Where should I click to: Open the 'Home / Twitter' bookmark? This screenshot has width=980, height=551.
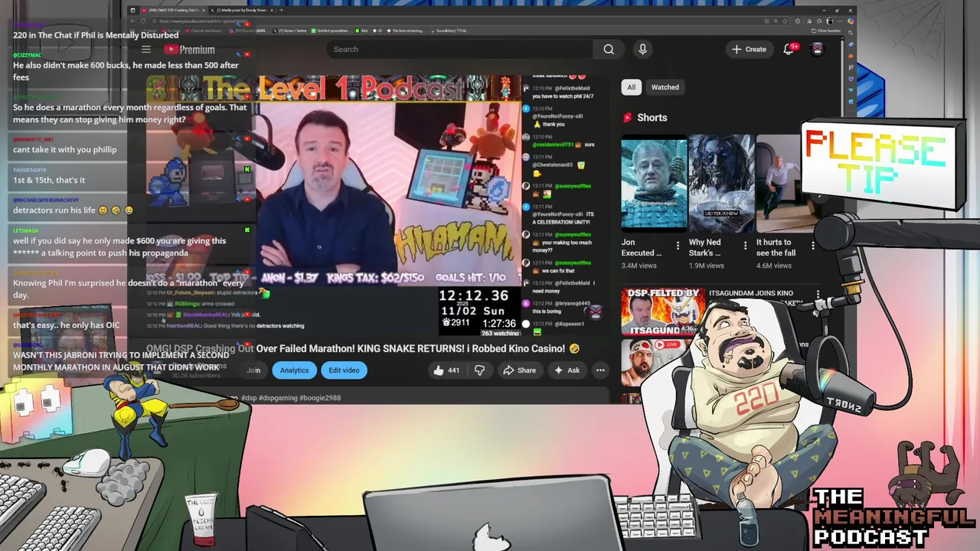coord(291,31)
